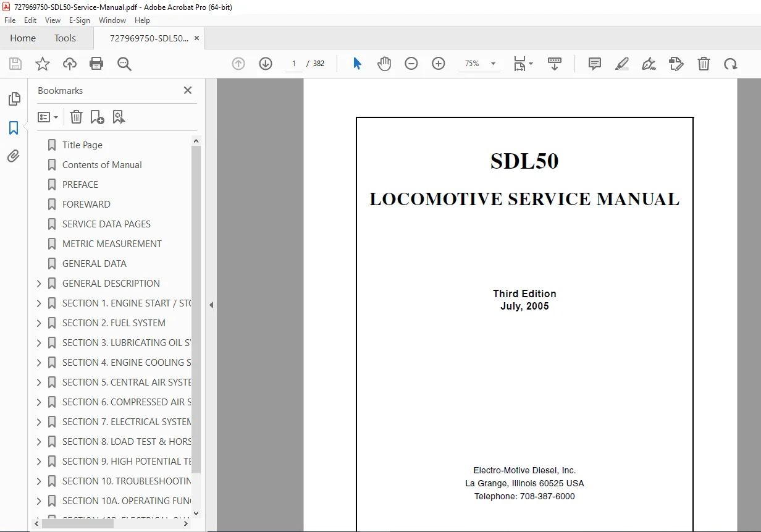Toggle the Bookmarks panel side icon
This screenshot has width=761, height=532.
point(14,128)
